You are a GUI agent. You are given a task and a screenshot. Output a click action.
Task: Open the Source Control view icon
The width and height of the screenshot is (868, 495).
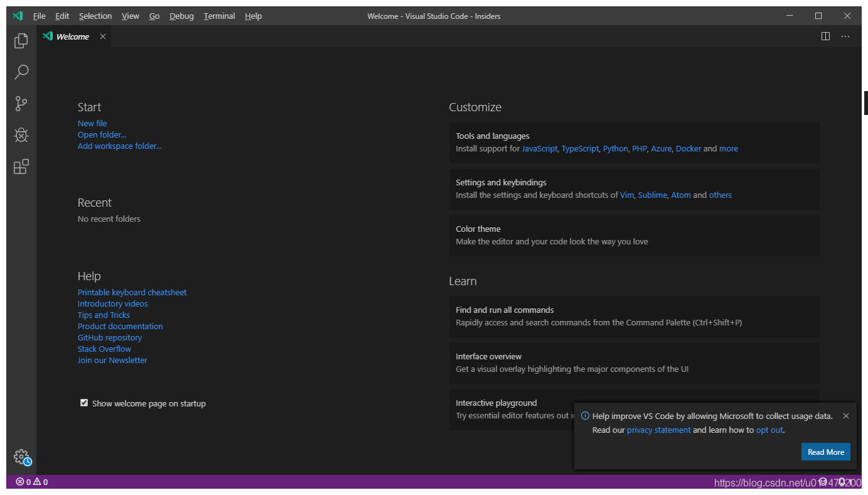[21, 104]
